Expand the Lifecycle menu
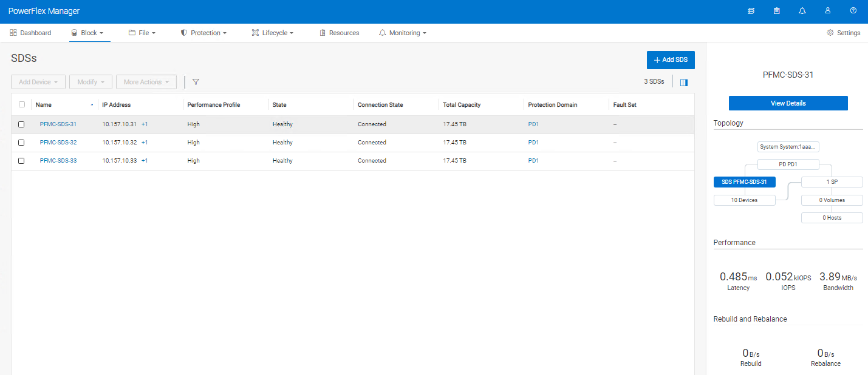The width and height of the screenshot is (868, 375). click(x=273, y=33)
